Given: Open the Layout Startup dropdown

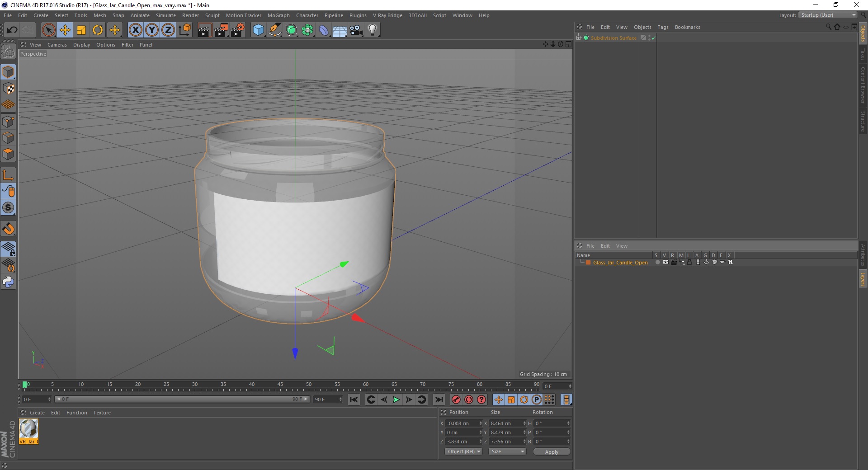Looking at the screenshot, I should (828, 15).
